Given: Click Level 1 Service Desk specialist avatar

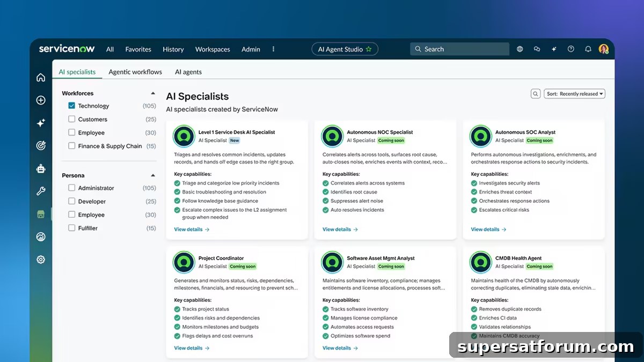Looking at the screenshot, I should coord(184,136).
